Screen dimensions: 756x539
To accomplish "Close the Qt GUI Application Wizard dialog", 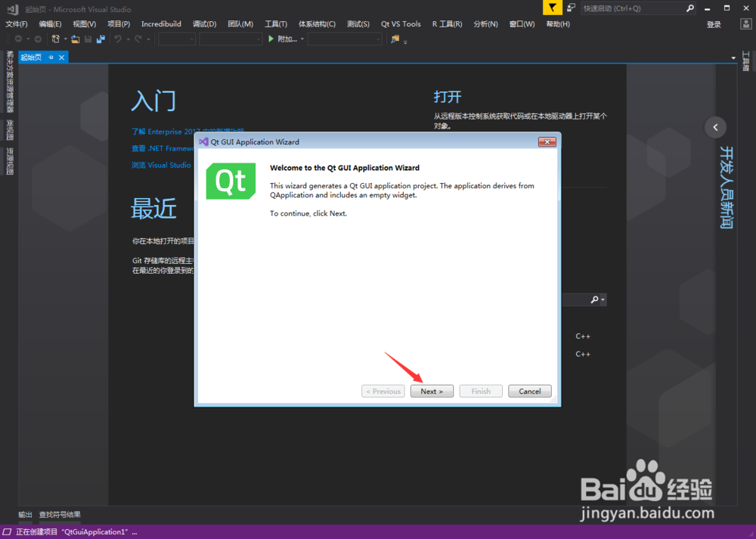I will [x=547, y=141].
